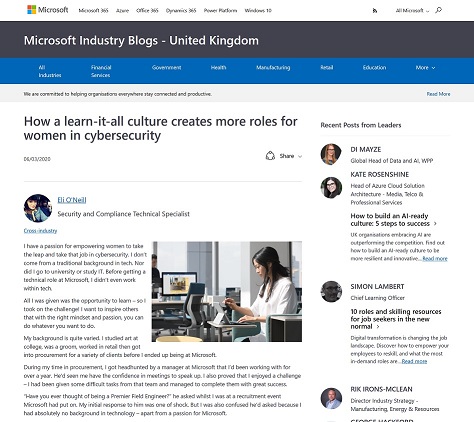Open 'How to build an AI-ready culture' post
Image resolution: width=474 pixels, height=422 pixels.
coord(393,220)
